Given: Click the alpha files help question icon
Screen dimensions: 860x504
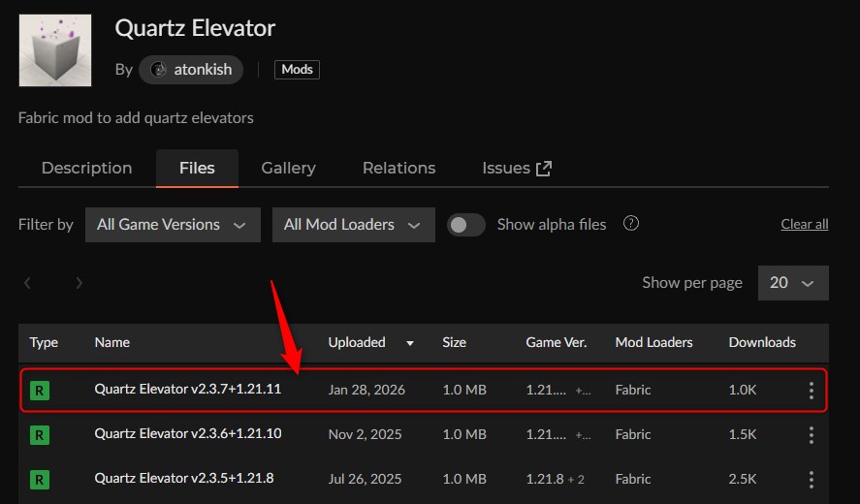Looking at the screenshot, I should [631, 224].
